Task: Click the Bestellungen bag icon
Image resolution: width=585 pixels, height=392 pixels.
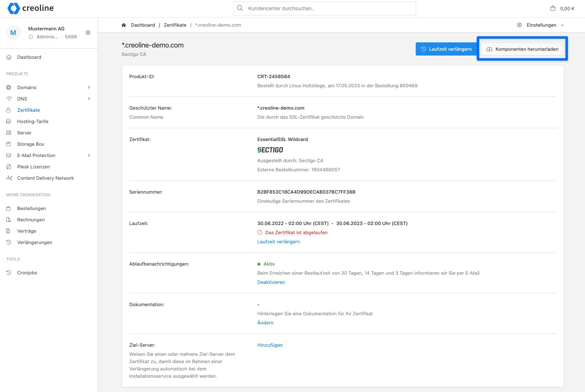Action: click(9, 208)
